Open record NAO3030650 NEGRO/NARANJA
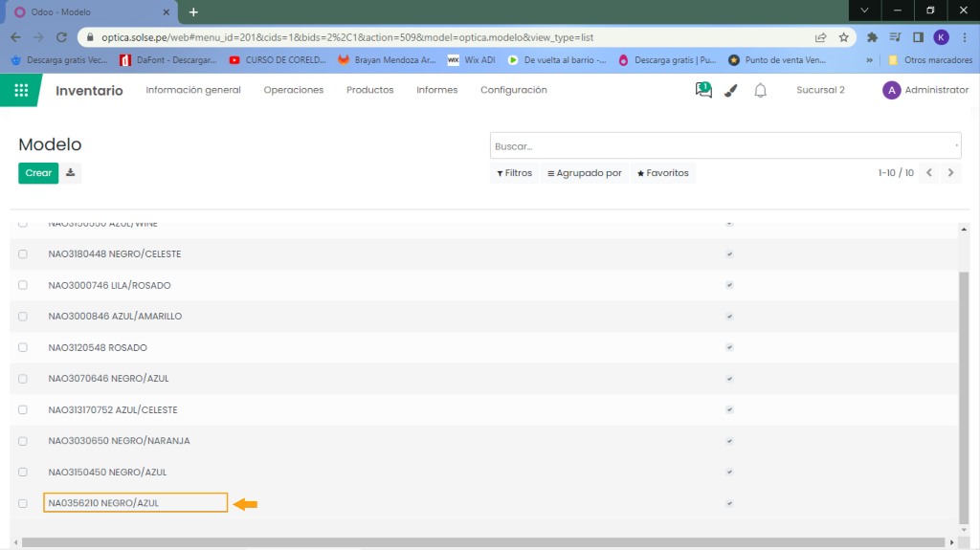Image resolution: width=980 pixels, height=550 pixels. (119, 441)
